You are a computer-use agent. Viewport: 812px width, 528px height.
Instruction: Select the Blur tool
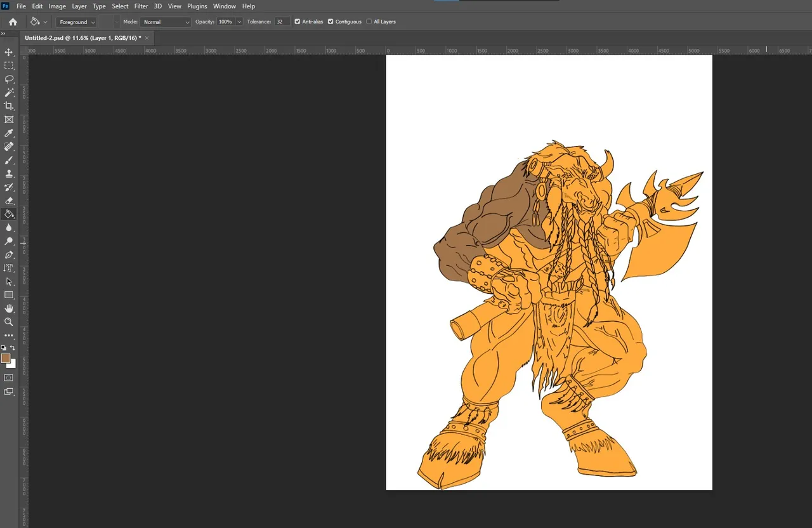(x=9, y=227)
